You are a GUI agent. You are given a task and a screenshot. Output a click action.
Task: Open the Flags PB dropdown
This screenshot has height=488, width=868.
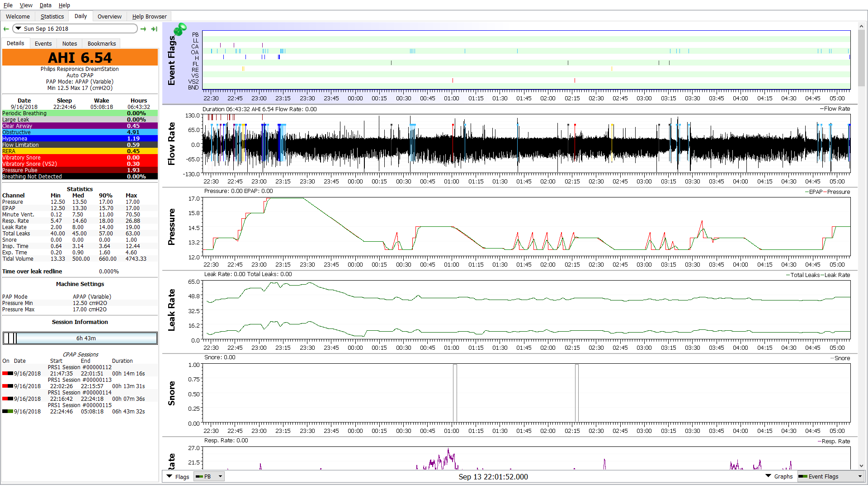[x=209, y=476]
